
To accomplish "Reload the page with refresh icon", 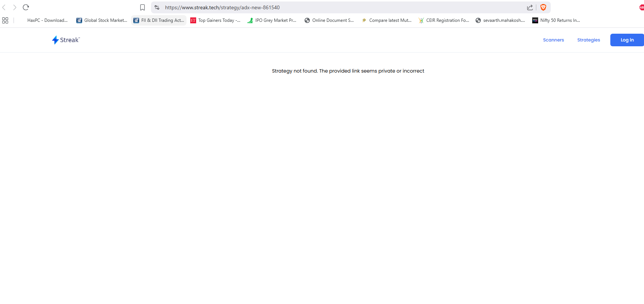I will (26, 7).
